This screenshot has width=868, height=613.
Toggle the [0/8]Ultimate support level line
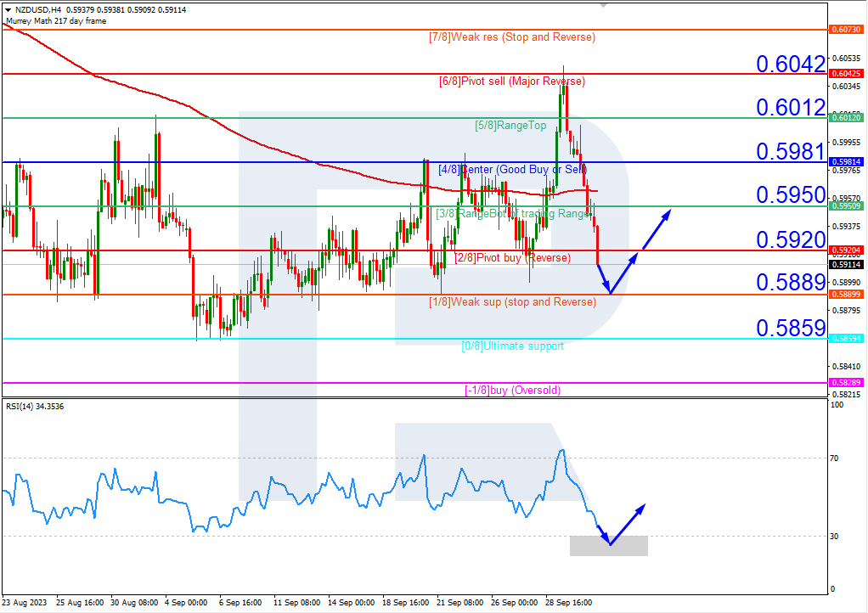coord(513,346)
